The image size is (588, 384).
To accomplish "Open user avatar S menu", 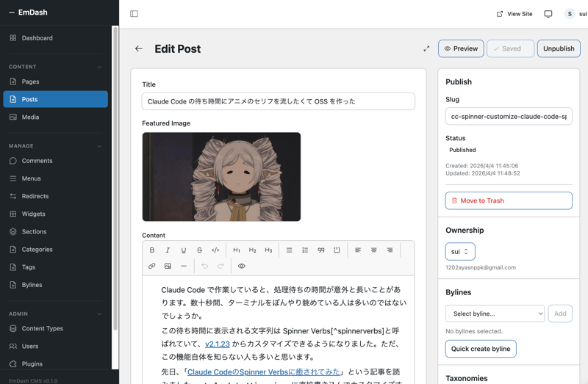I will point(570,14).
